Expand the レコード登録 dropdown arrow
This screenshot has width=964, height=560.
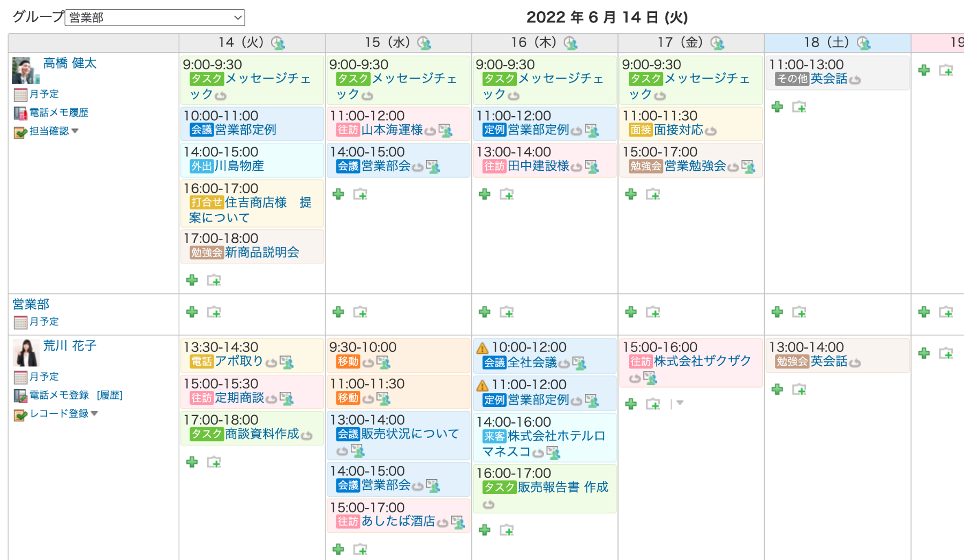click(x=95, y=413)
